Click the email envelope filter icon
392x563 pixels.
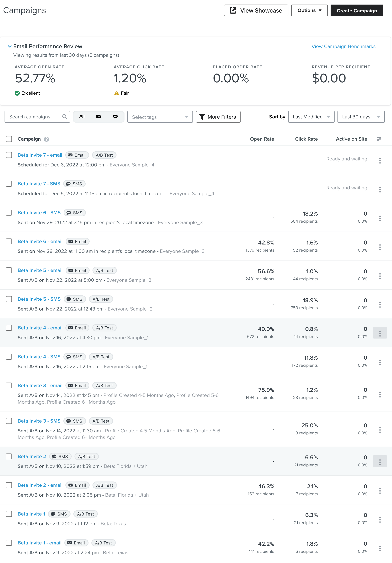[98, 116]
